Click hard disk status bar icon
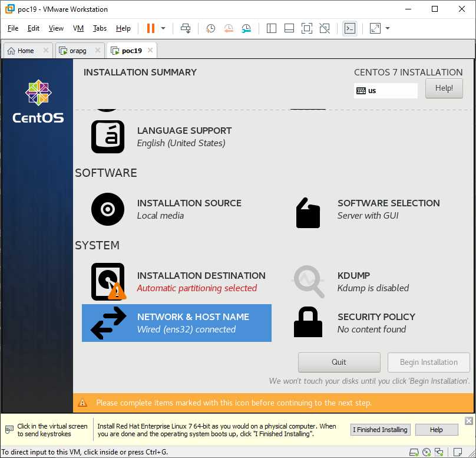Image resolution: width=476 pixels, height=458 pixels. click(414, 453)
